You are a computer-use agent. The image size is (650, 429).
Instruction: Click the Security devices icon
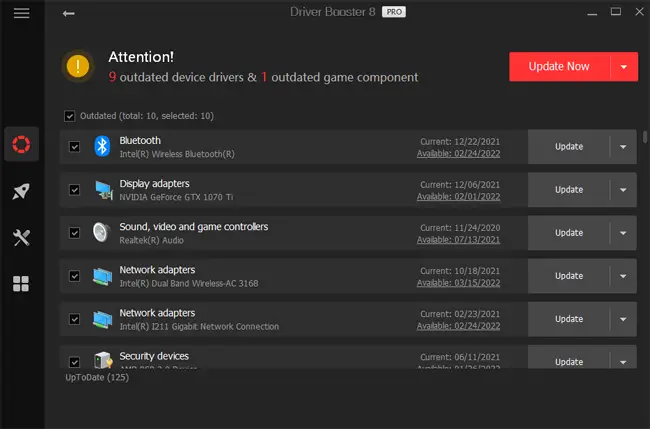(x=103, y=360)
